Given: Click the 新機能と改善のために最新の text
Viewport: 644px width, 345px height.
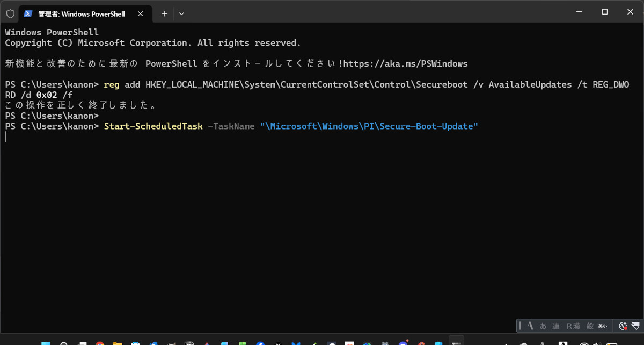Looking at the screenshot, I should pyautogui.click(x=72, y=63).
